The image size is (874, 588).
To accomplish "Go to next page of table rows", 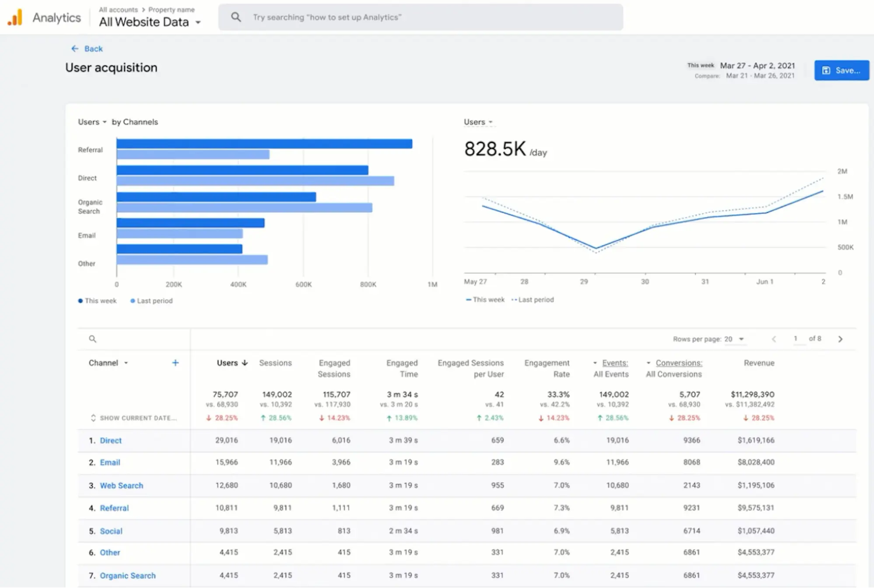I will click(x=840, y=339).
